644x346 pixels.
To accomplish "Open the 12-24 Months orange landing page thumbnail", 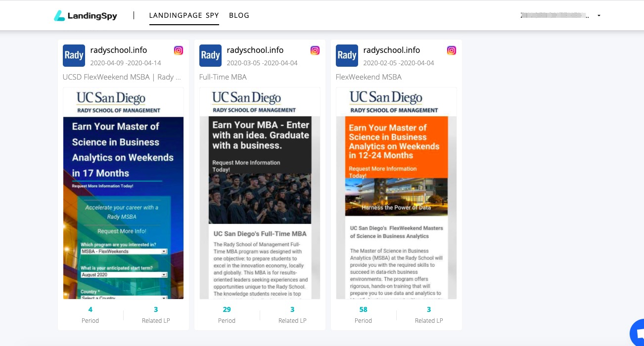I will 396,193.
